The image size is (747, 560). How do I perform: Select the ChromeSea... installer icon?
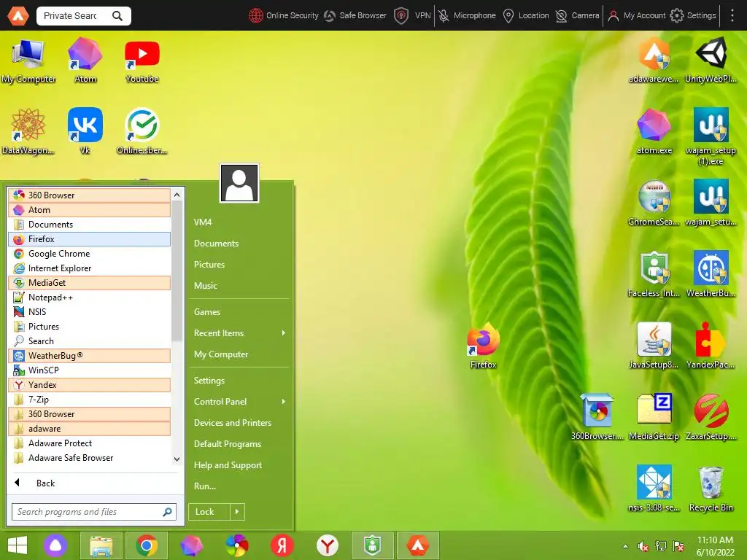click(654, 203)
